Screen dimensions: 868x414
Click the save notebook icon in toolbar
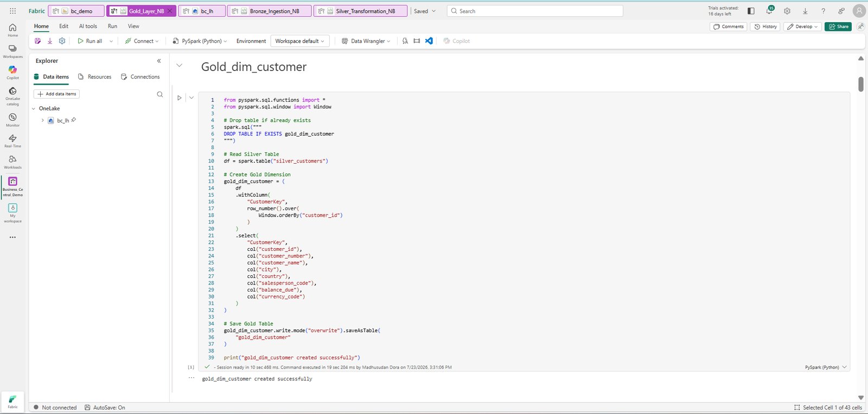37,41
